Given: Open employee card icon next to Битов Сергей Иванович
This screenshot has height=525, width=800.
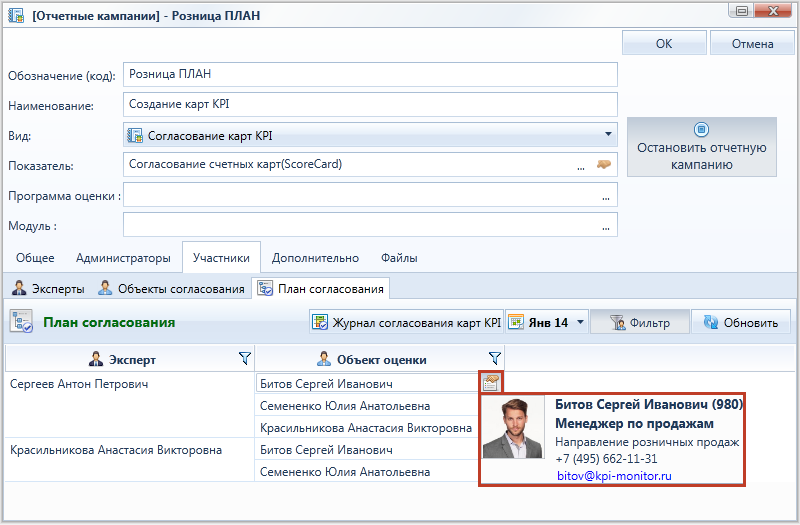Looking at the screenshot, I should 491,382.
